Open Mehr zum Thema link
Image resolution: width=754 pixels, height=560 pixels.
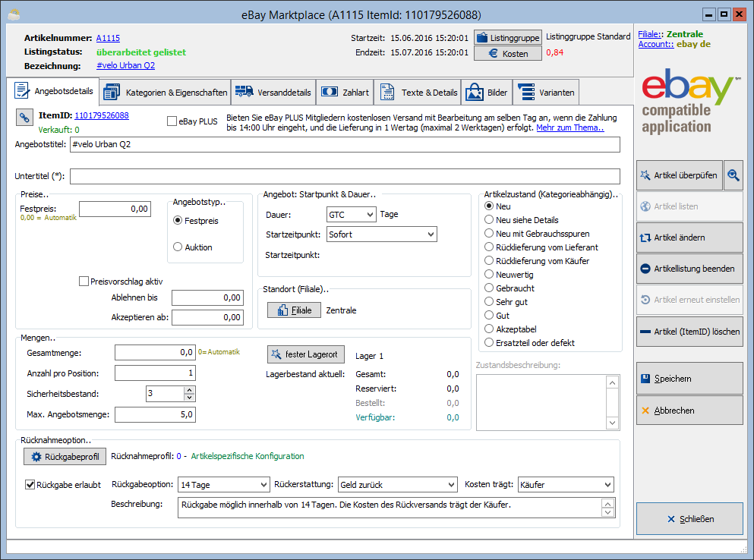point(569,127)
